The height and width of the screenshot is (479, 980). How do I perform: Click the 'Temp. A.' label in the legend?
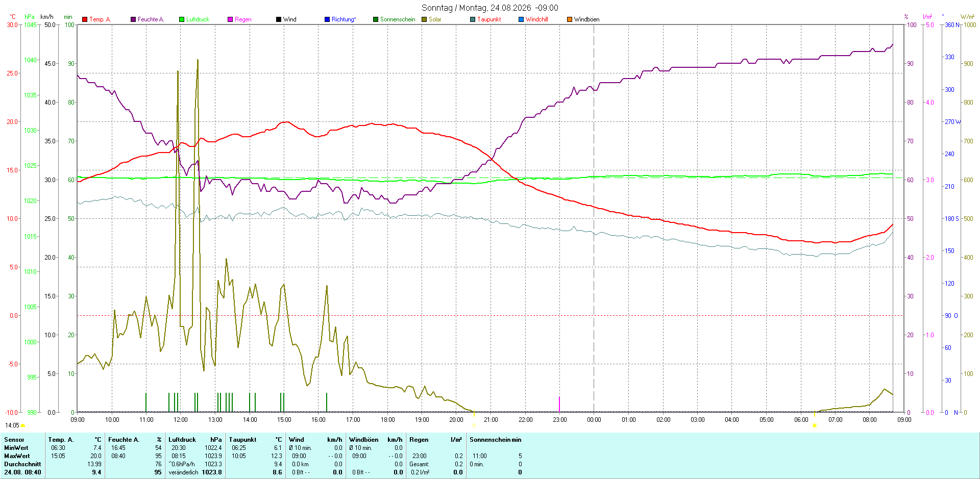tap(100, 19)
